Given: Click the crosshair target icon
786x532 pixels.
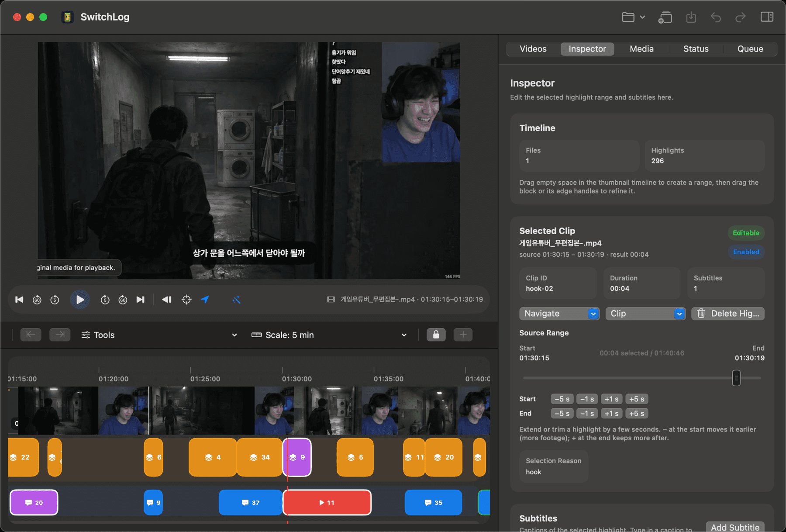Looking at the screenshot, I should tap(186, 300).
